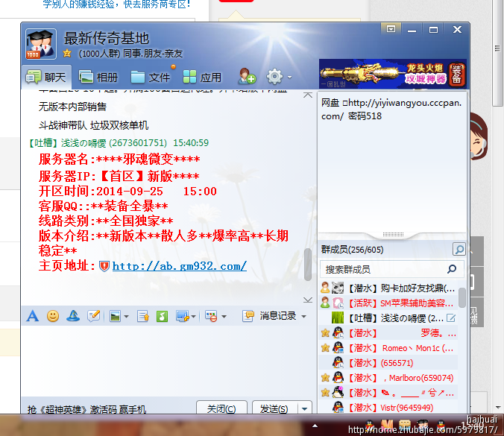This screenshot has height=436, width=504.
Task: Select member 购卡加好友找鼎 in list
Action: [388, 288]
